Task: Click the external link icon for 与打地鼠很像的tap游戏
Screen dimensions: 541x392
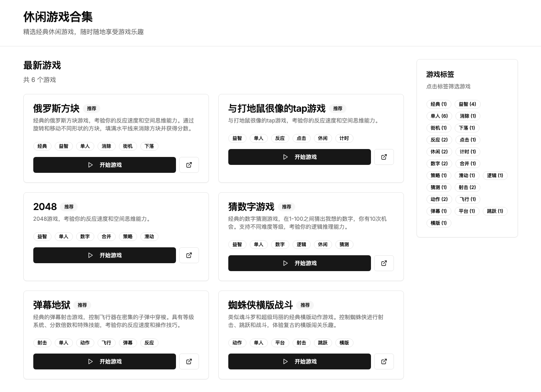Action: pos(384,157)
